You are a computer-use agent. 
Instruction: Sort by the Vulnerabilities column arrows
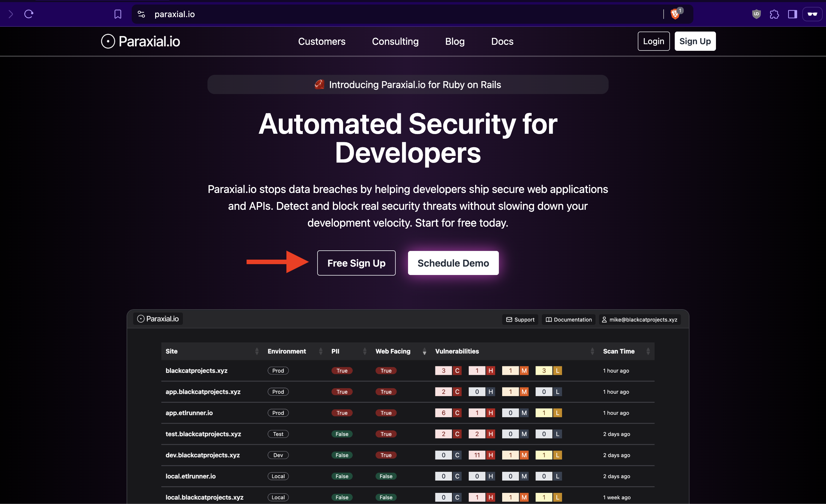coord(592,351)
